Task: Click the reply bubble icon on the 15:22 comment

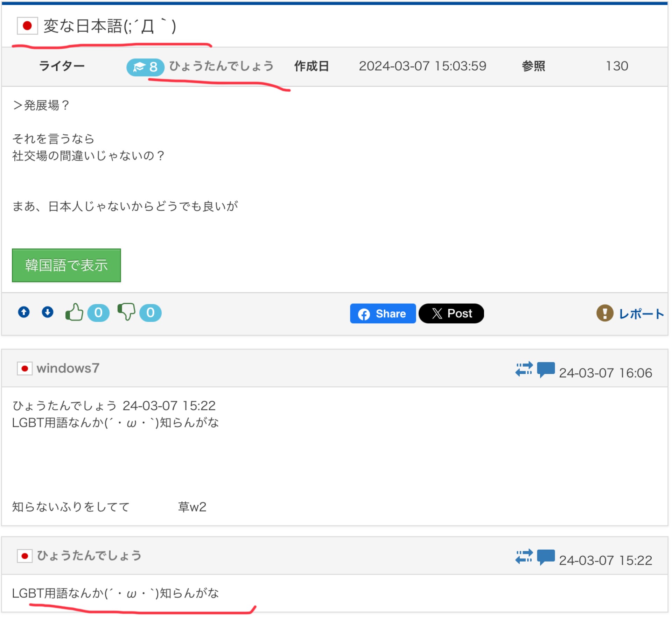Action: point(546,557)
